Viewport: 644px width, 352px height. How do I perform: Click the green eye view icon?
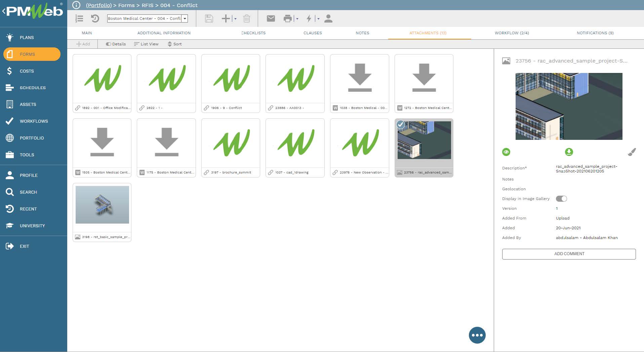[506, 152]
